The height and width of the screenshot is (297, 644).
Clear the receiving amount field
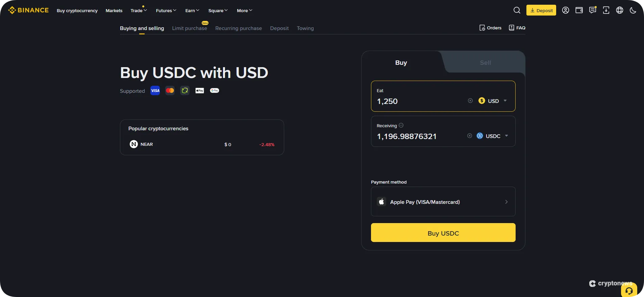point(470,136)
